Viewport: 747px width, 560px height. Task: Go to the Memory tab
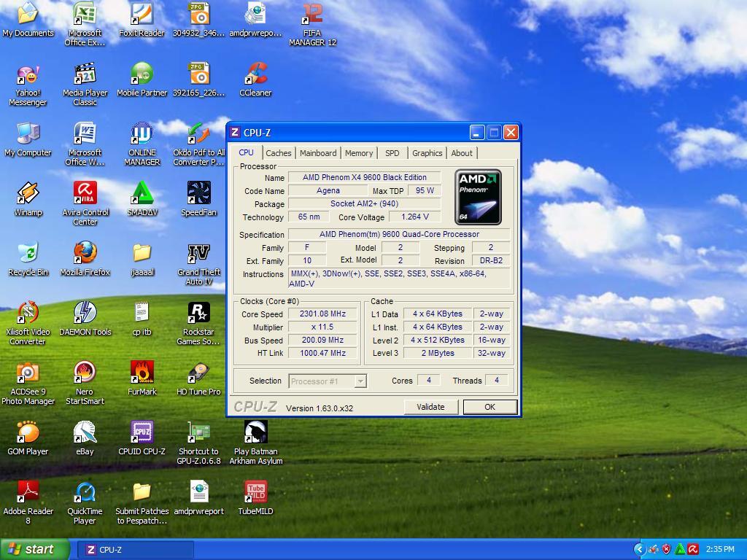359,153
